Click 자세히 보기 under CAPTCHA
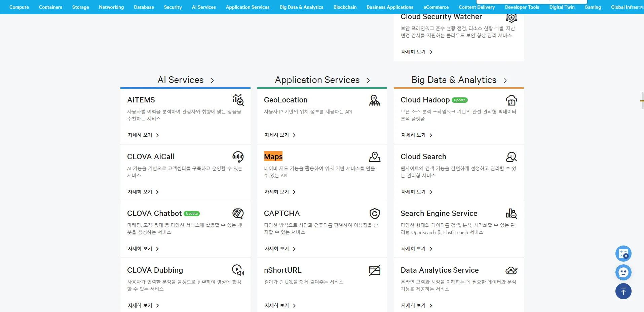The width and height of the screenshot is (644, 312). pos(280,249)
